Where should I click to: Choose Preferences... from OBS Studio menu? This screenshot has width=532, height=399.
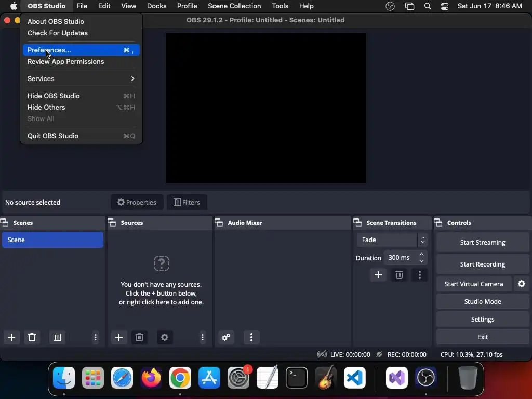tap(81, 50)
